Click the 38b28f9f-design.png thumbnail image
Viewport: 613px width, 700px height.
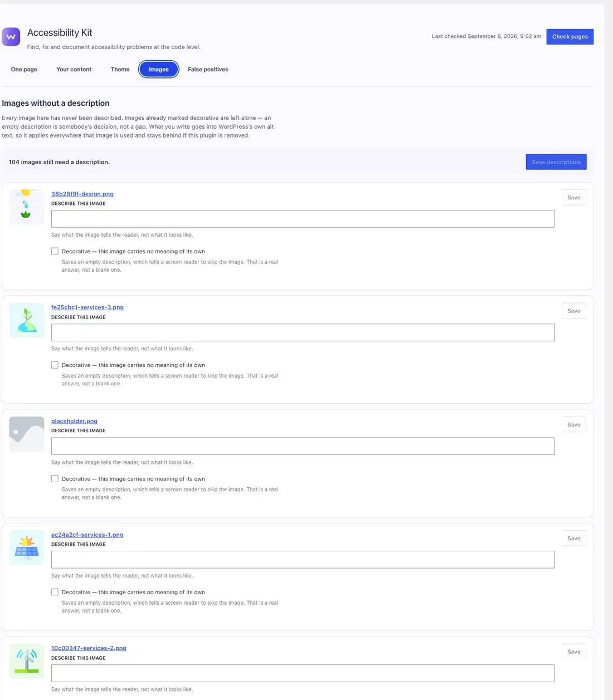coord(27,207)
